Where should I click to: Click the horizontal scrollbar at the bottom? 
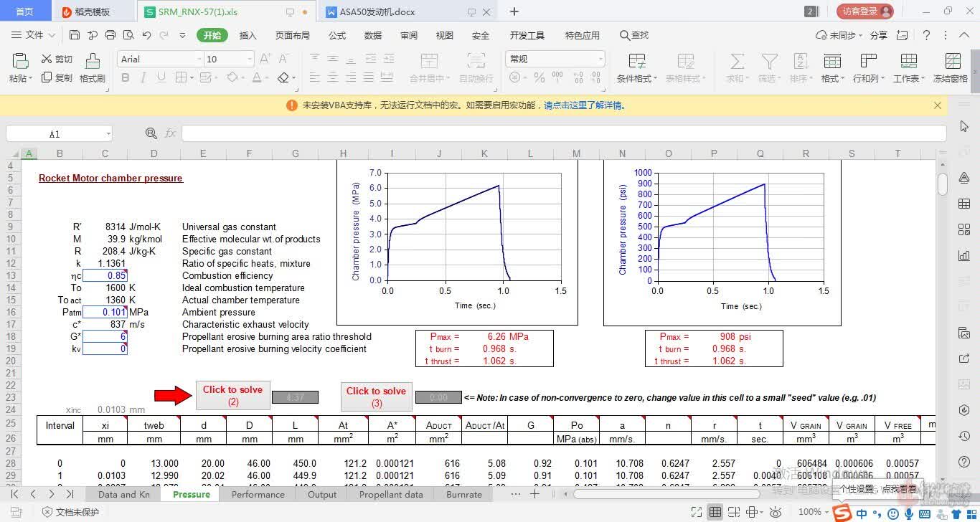[666, 494]
